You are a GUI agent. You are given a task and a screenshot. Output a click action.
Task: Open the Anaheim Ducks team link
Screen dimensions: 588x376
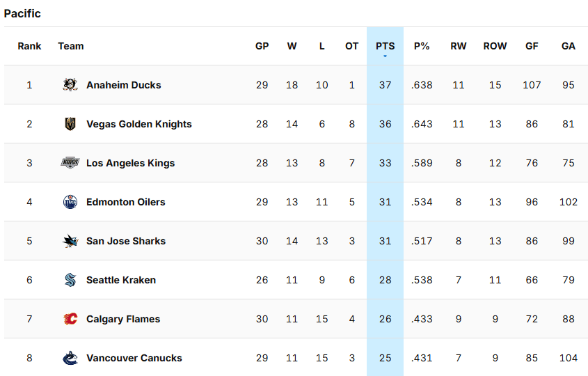(123, 85)
